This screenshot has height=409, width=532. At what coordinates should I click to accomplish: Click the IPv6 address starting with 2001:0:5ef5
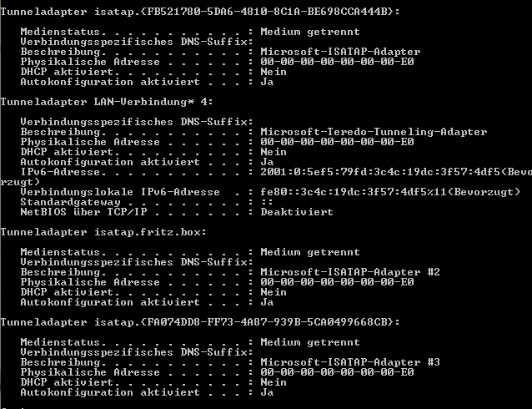click(384, 171)
